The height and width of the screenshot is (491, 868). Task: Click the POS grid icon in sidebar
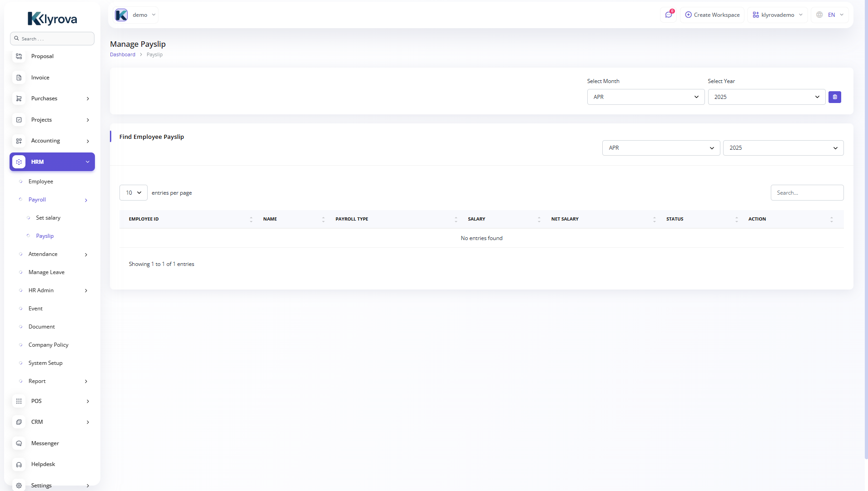[x=19, y=401]
